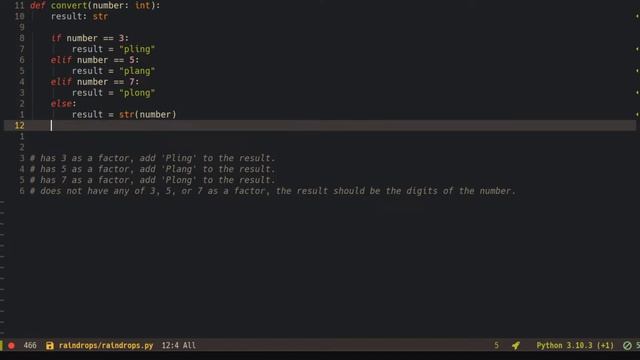Click line number 11 in the gutter
Viewport: 640px width, 360px height.
(x=19, y=6)
